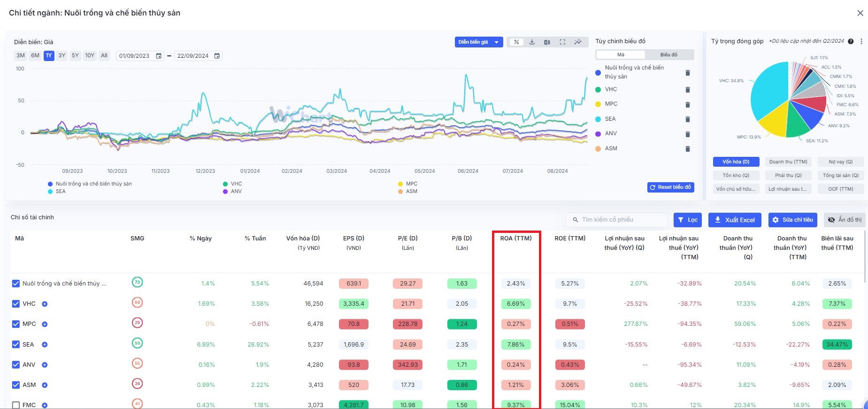This screenshot has height=409, width=868.
Task: Toggle the VHC legend entry below the chart
Action: coord(233,184)
